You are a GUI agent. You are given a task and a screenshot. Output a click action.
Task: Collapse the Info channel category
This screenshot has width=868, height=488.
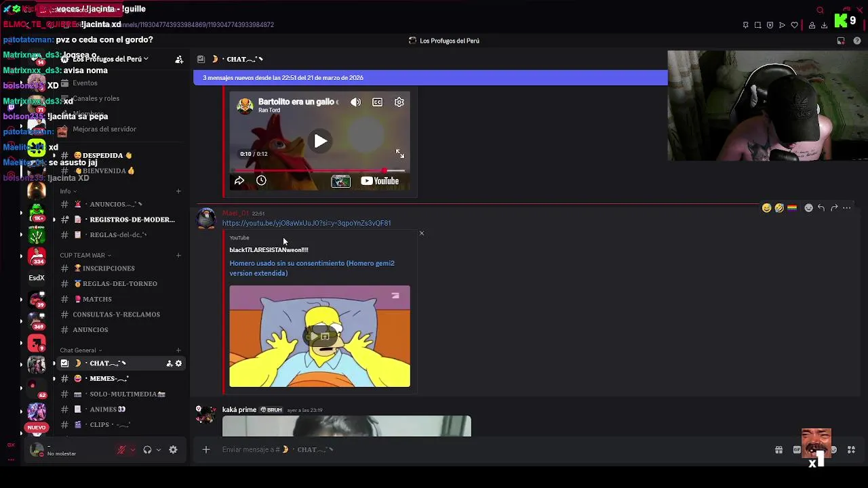coord(68,191)
